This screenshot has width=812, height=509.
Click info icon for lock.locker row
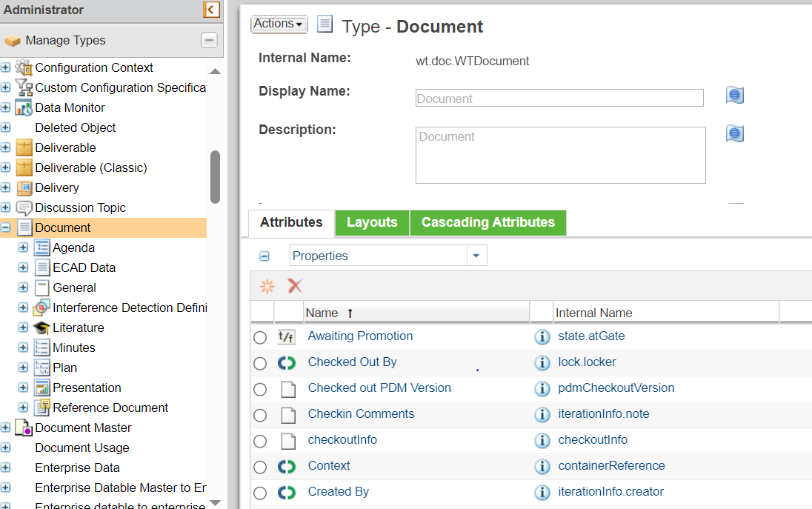click(x=542, y=363)
